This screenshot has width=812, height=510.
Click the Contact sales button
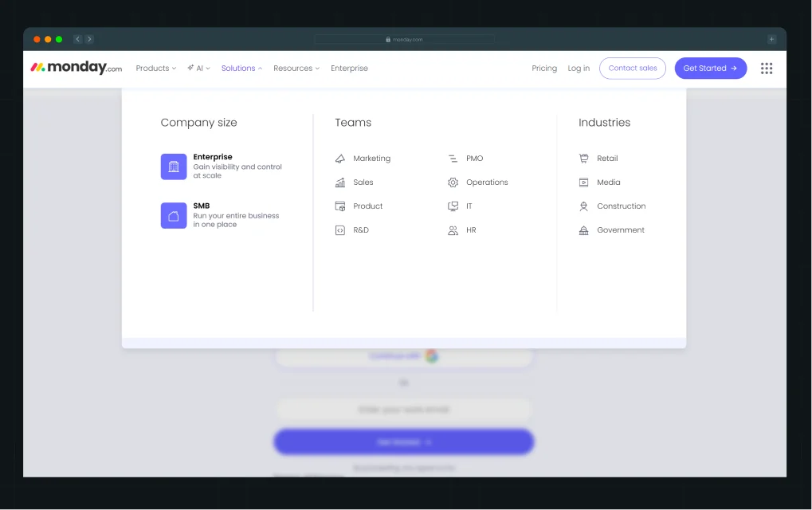click(632, 69)
